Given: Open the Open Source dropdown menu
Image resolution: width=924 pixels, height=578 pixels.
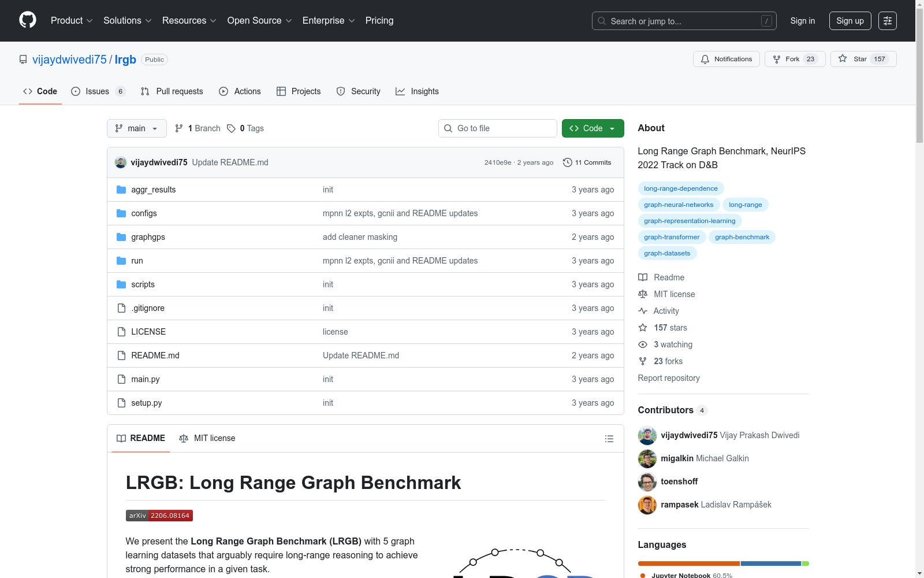Looking at the screenshot, I should 260,21.
